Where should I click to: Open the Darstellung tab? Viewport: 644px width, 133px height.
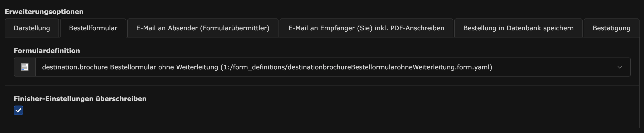[x=32, y=28]
